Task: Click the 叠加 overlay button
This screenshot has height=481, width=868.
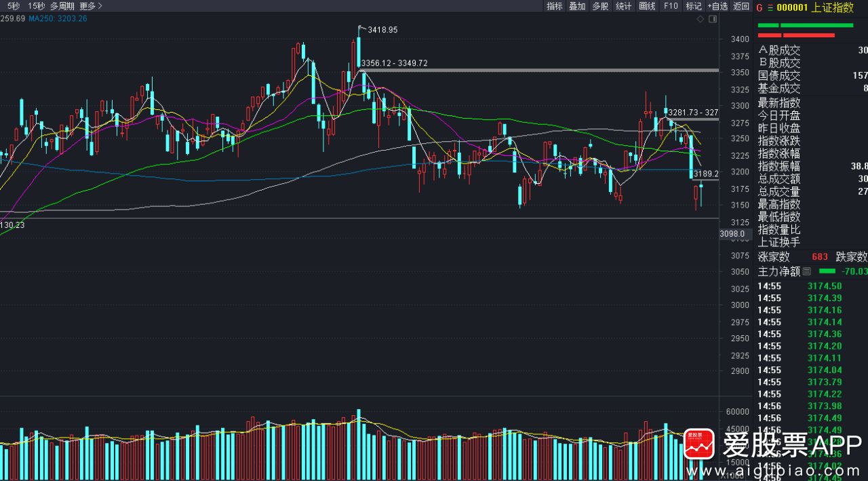Action: pyautogui.click(x=577, y=6)
